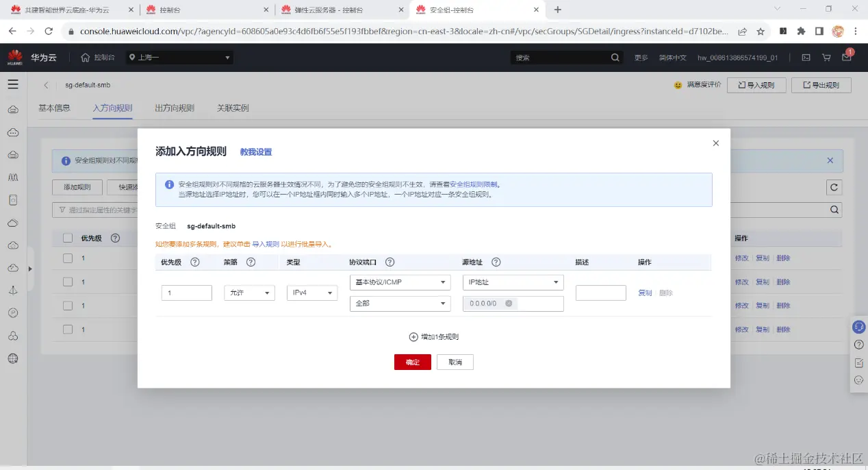This screenshot has width=868, height=470.
Task: Click the rules filter search magnifier icon
Action: click(834, 210)
